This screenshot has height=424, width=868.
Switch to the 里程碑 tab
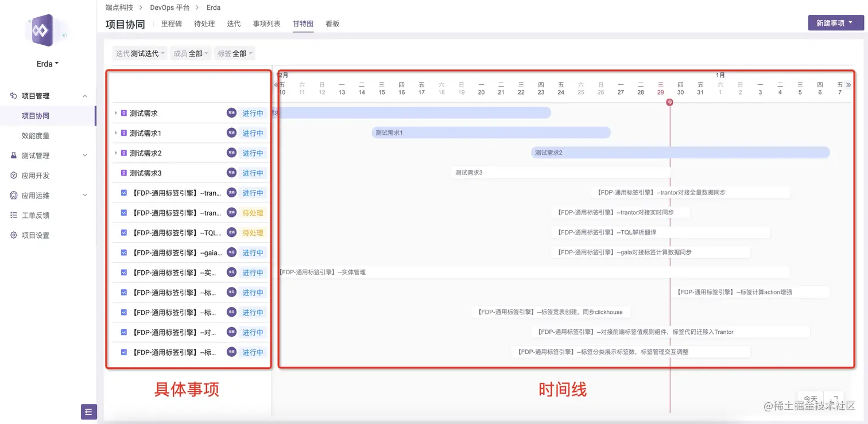(x=172, y=24)
